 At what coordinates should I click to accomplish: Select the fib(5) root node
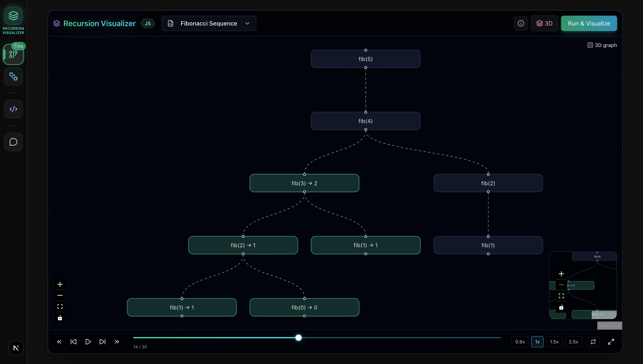(366, 59)
